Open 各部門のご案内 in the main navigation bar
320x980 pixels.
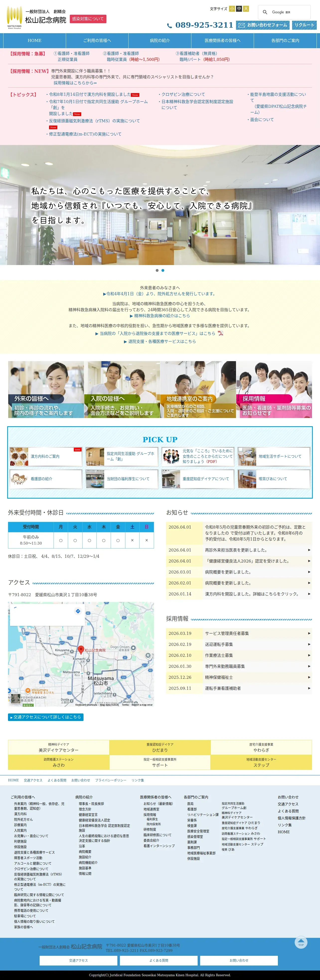pos(285,40)
